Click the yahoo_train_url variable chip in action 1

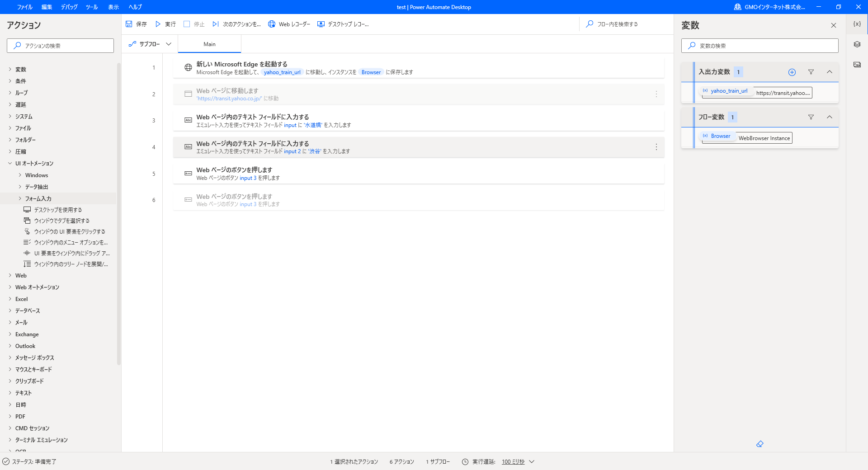tap(282, 72)
